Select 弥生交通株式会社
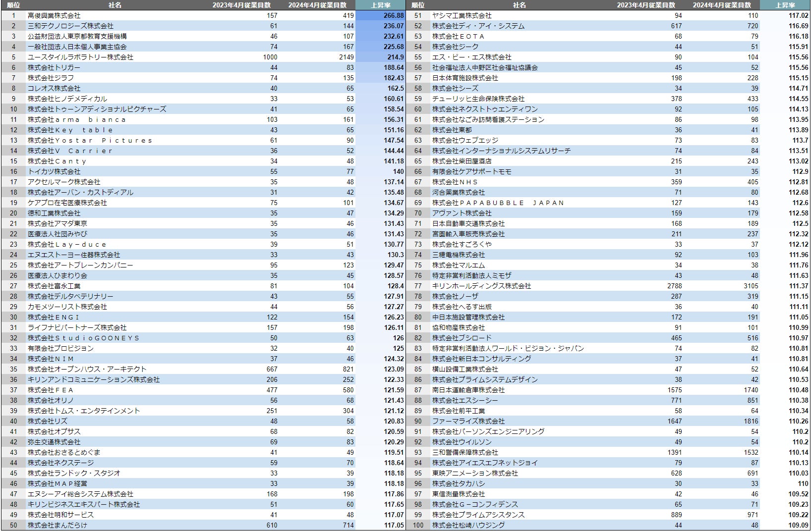Viewport: 812px width, 531px height. pos(54,442)
